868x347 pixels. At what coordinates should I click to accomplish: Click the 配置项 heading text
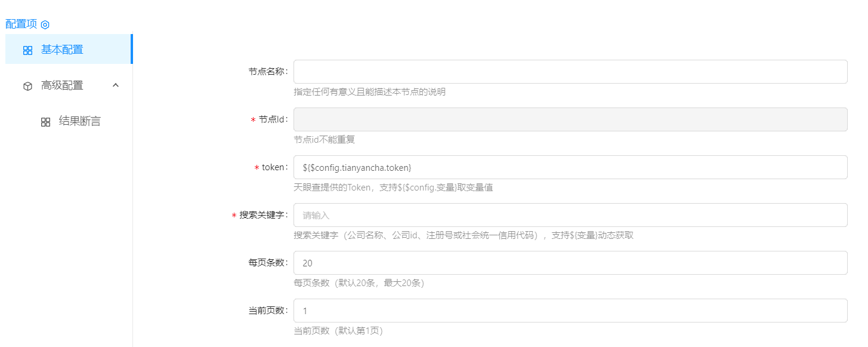tap(21, 24)
